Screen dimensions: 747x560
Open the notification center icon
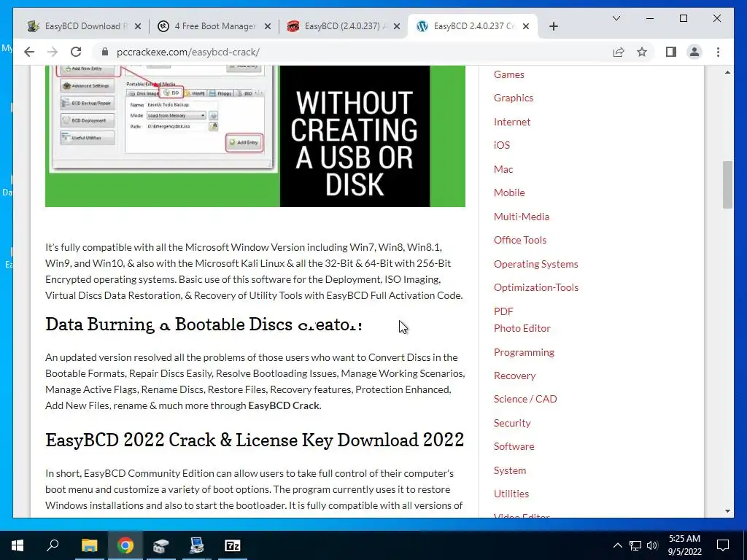pyautogui.click(x=723, y=545)
